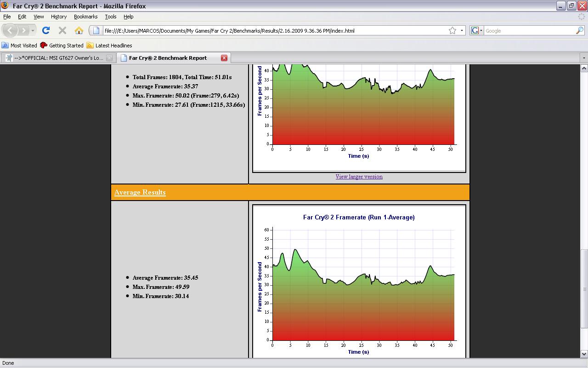The image size is (588, 368).
Task: Switch to the MSI GT627 Owner's tab
Action: coord(58,58)
